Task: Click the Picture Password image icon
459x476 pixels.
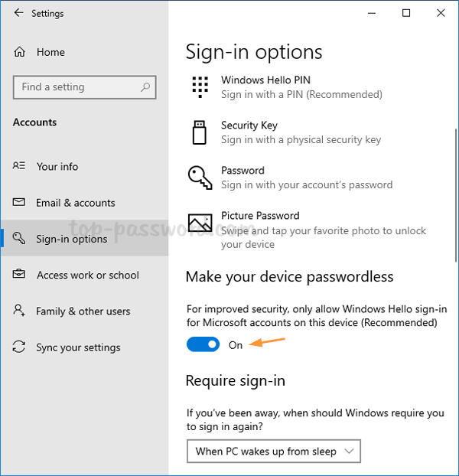Action: click(200, 223)
